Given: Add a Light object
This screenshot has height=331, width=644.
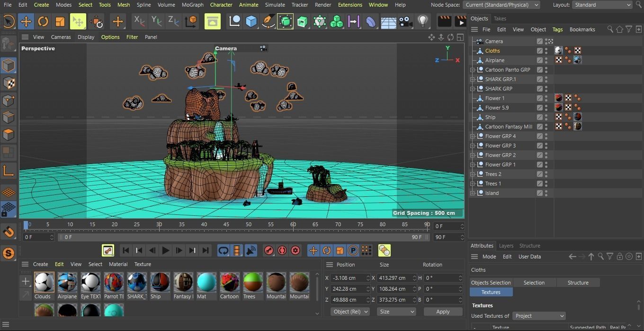Looking at the screenshot, I should point(422,21).
